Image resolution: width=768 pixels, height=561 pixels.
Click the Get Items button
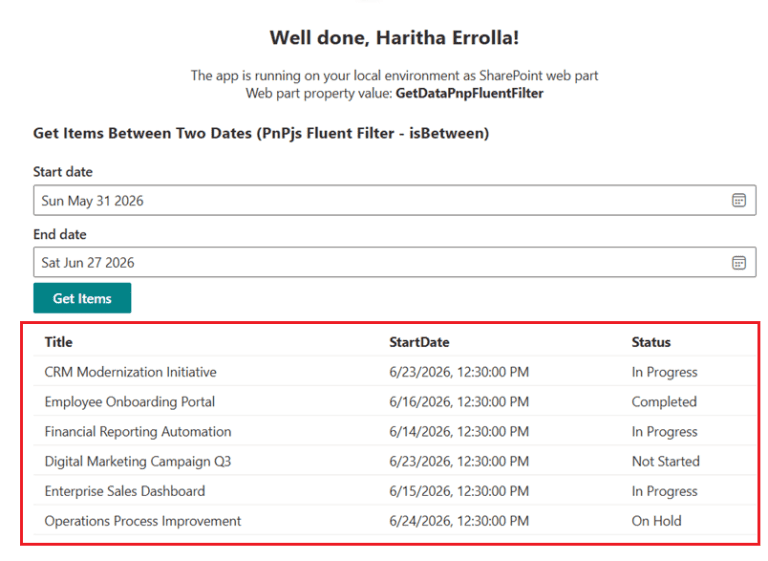coord(82,298)
